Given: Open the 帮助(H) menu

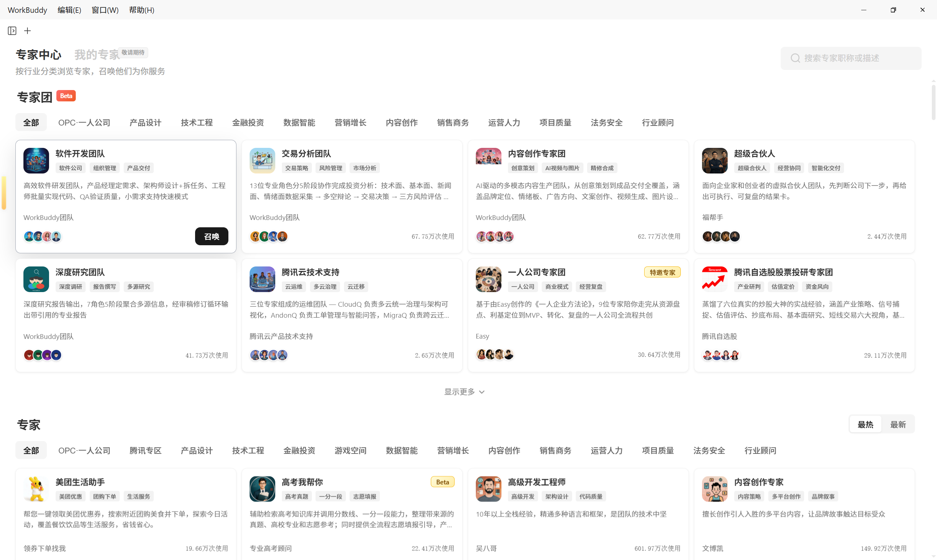Looking at the screenshot, I should coord(142,10).
